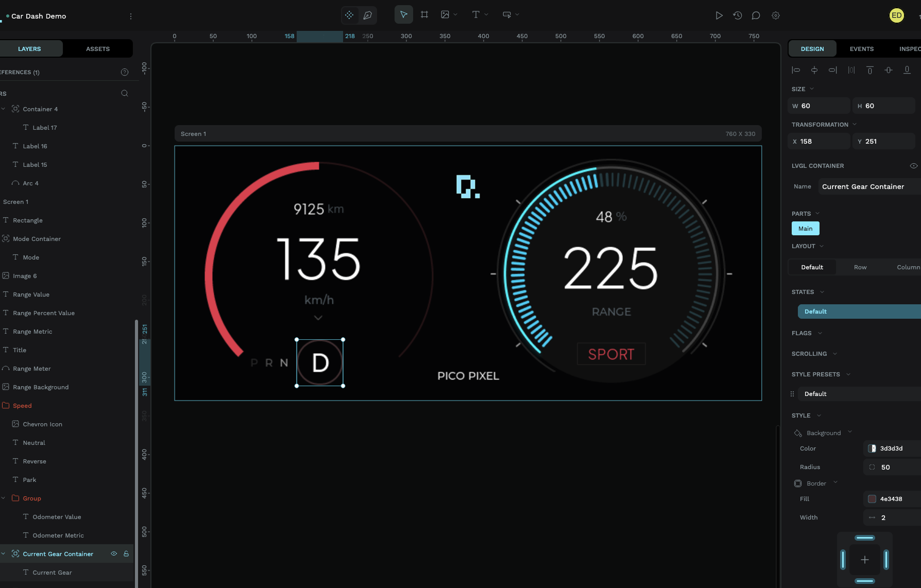Unlock the Current Gear Container layer
The image size is (921, 588).
coord(126,554)
